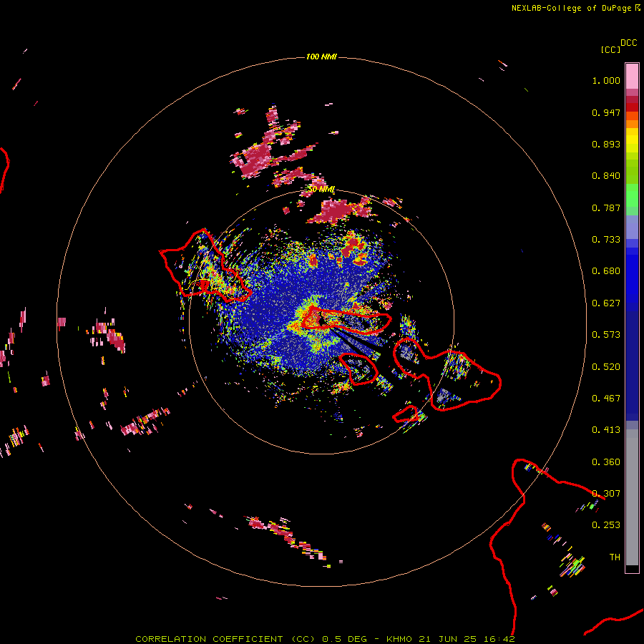The image size is (644, 644).
Task: Click the 0.573 scale value
Action: (606, 335)
